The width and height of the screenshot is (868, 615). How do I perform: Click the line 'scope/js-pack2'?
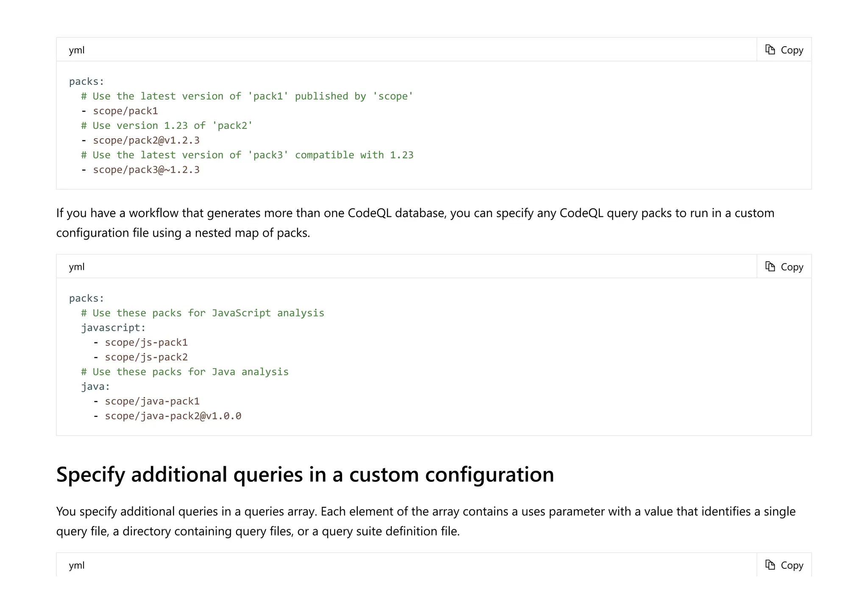[146, 357]
